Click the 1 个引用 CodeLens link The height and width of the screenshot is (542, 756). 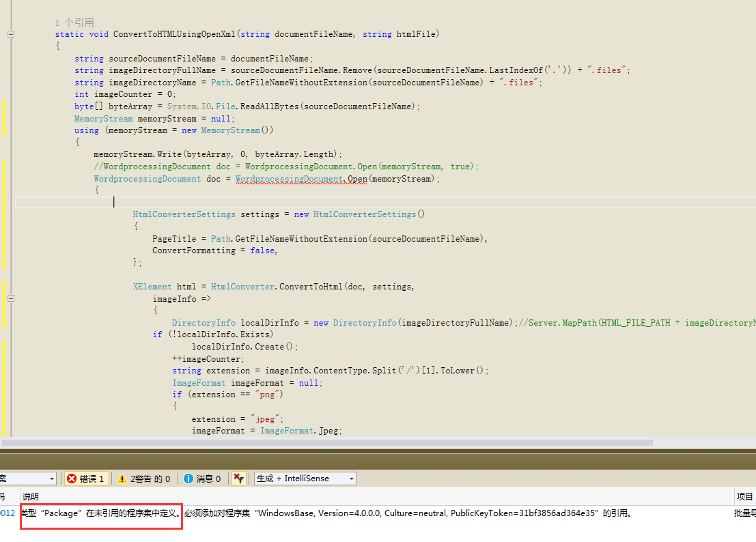(x=74, y=23)
